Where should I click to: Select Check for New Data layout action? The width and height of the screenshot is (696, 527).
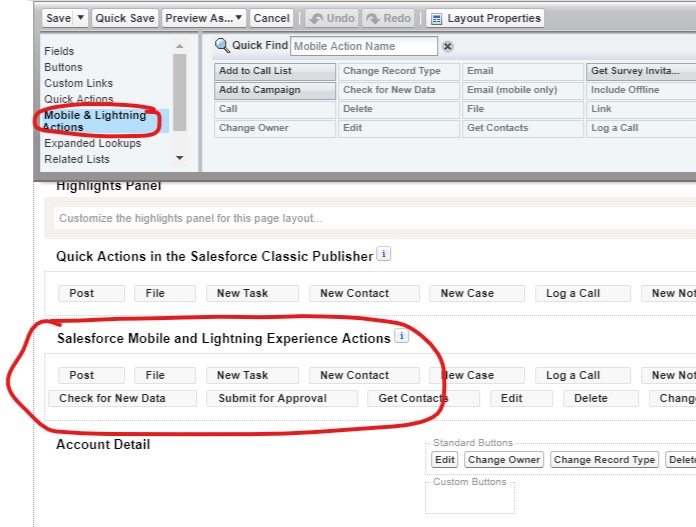click(x=122, y=399)
